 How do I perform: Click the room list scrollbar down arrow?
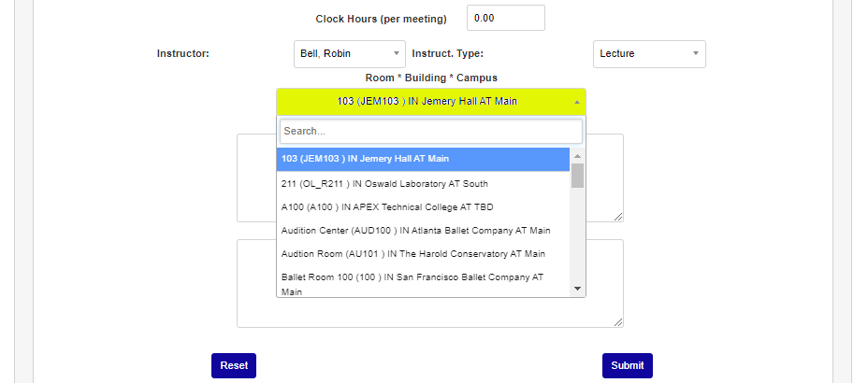tap(577, 289)
